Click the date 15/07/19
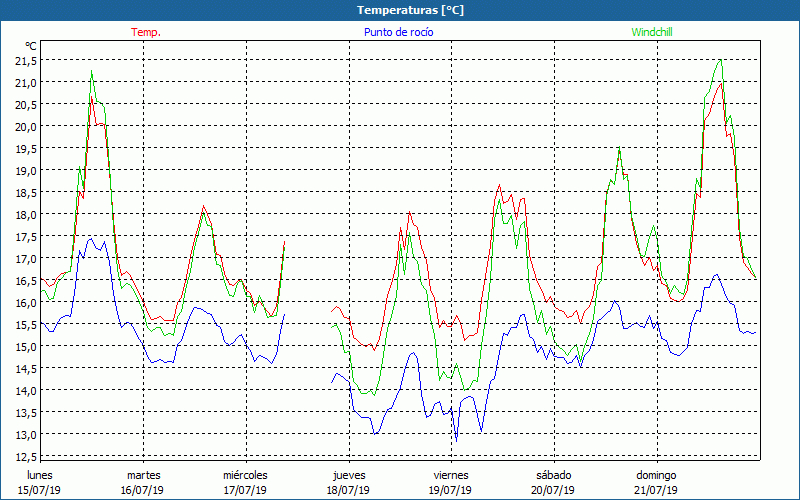The height and width of the screenshot is (500, 800). (x=39, y=490)
